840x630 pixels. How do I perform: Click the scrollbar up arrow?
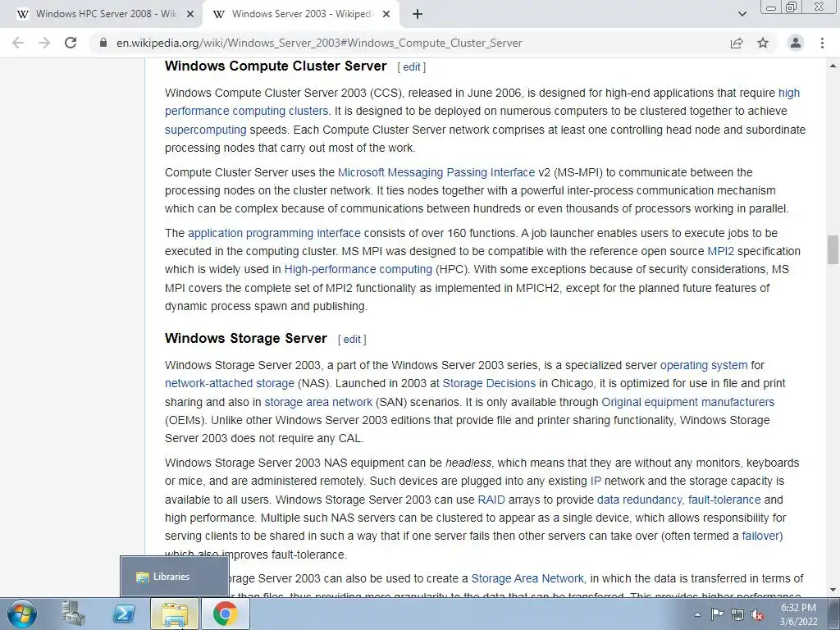pos(833,66)
